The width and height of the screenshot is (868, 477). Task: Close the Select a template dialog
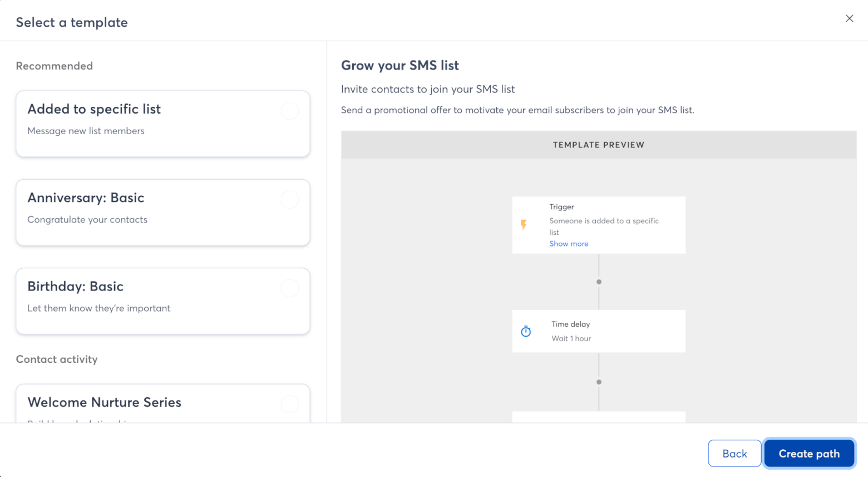849,18
